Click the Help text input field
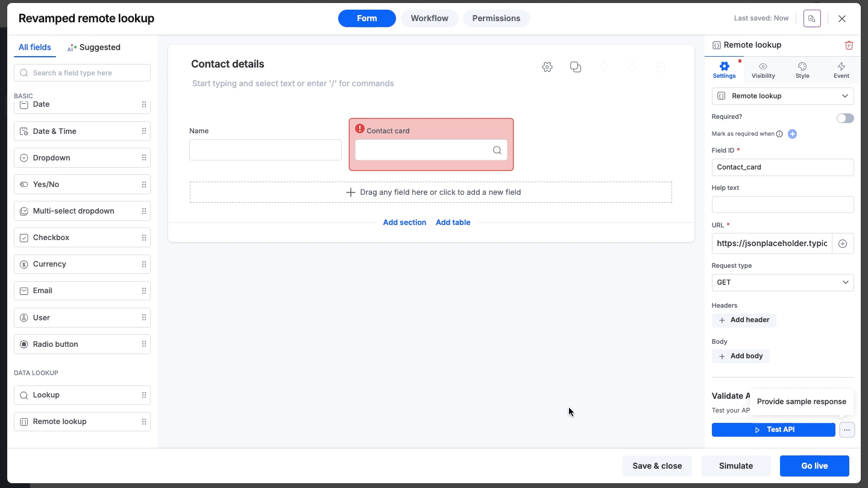This screenshot has width=868, height=488. [782, 204]
